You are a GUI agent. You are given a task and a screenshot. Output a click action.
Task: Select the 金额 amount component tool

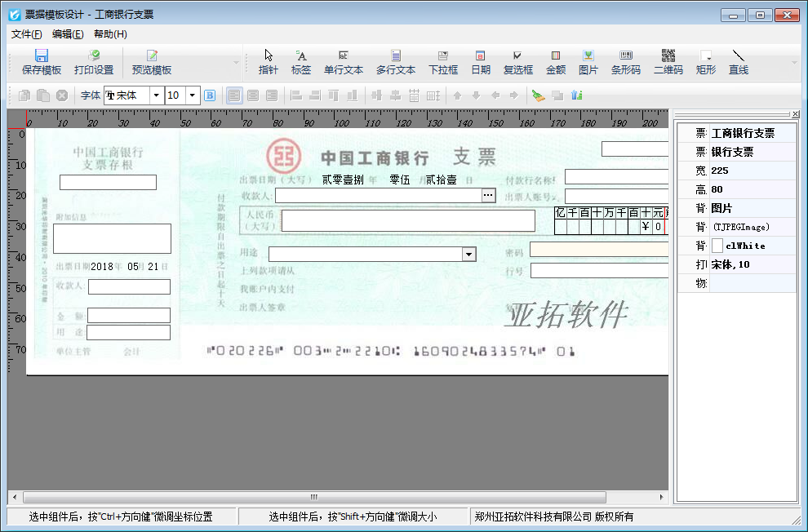click(x=555, y=62)
